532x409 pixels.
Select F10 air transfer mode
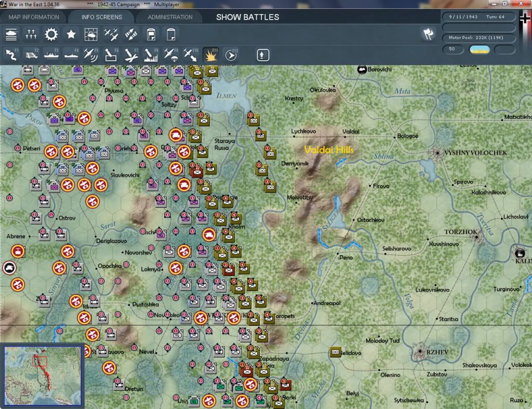pyautogui.click(x=191, y=55)
